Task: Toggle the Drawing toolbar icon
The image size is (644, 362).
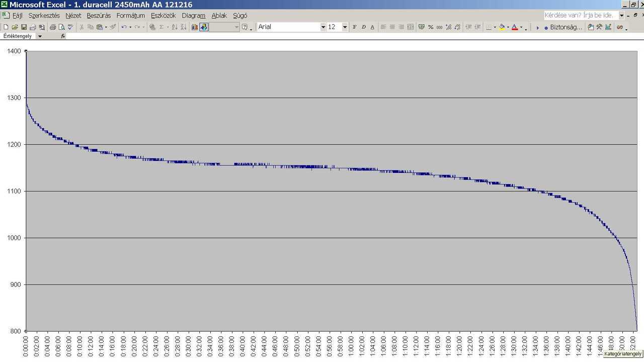Action: pos(204,27)
